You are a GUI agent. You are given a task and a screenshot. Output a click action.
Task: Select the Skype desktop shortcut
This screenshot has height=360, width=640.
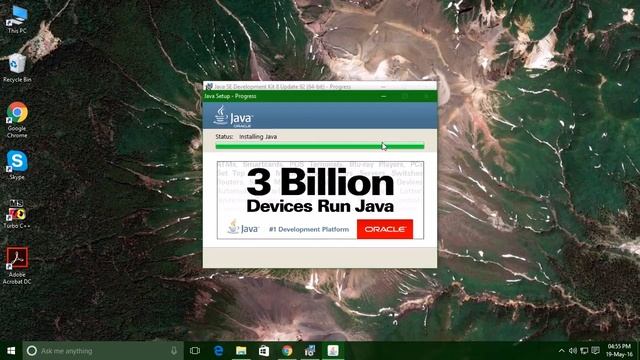pyautogui.click(x=17, y=165)
